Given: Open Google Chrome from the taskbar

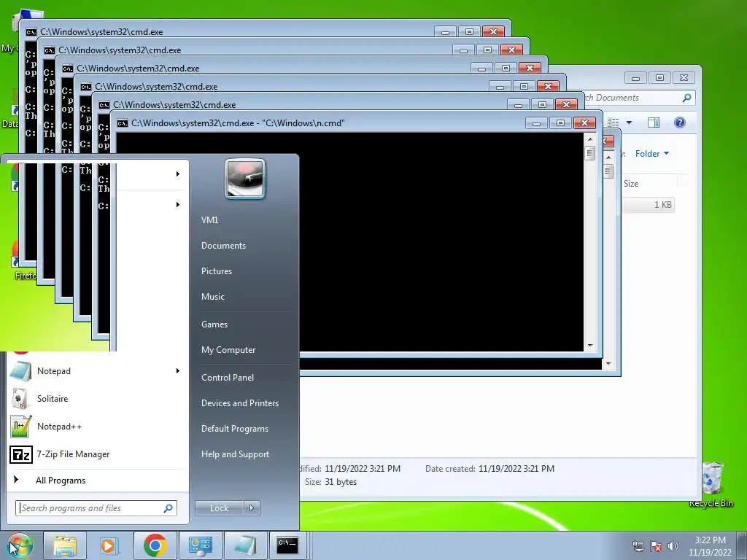Looking at the screenshot, I should point(155,545).
